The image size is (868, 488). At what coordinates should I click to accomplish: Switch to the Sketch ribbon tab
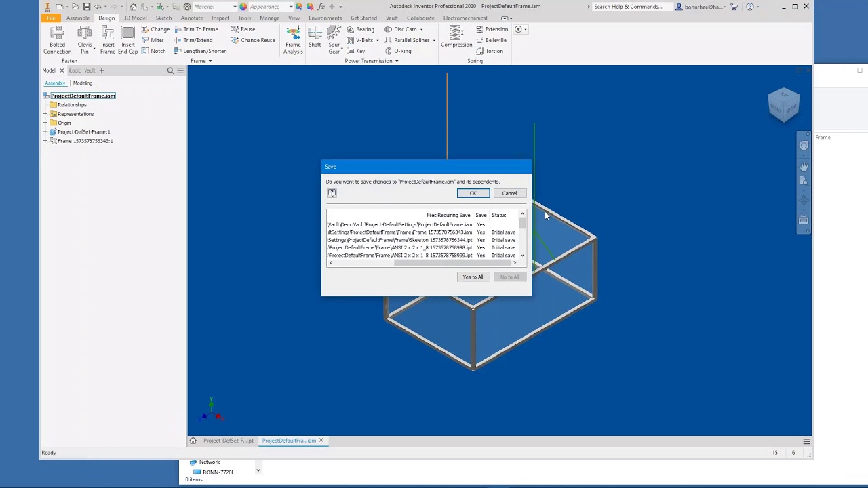tap(163, 18)
